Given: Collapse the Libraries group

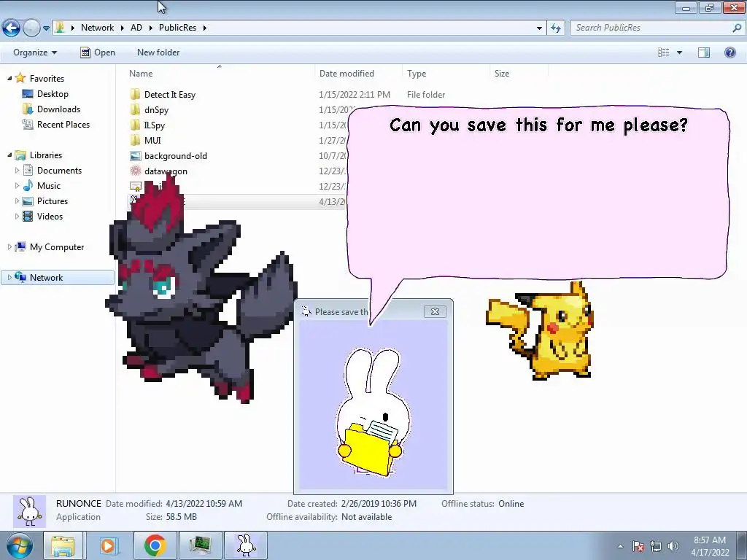Looking at the screenshot, I should [9, 155].
